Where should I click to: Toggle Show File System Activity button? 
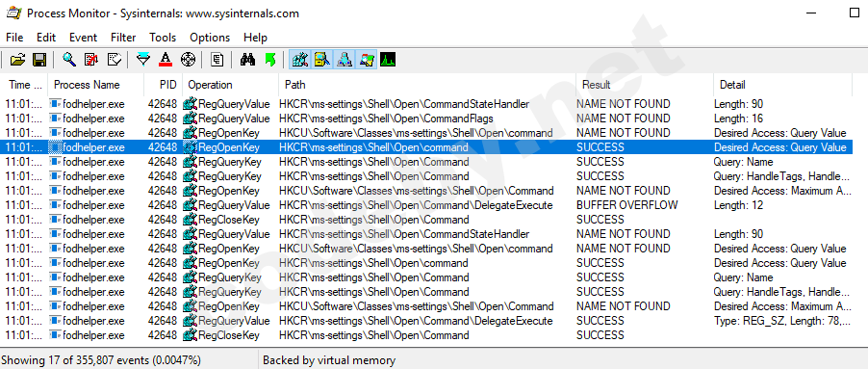tap(322, 60)
